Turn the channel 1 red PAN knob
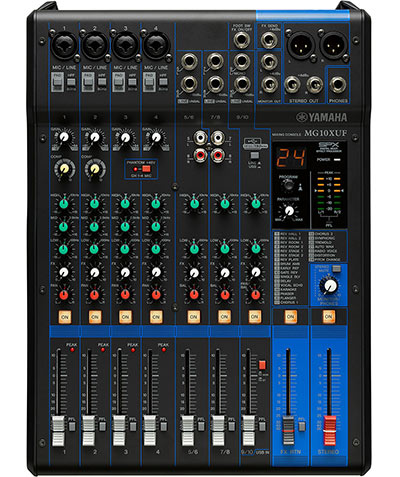The image size is (400, 477). coord(64,295)
